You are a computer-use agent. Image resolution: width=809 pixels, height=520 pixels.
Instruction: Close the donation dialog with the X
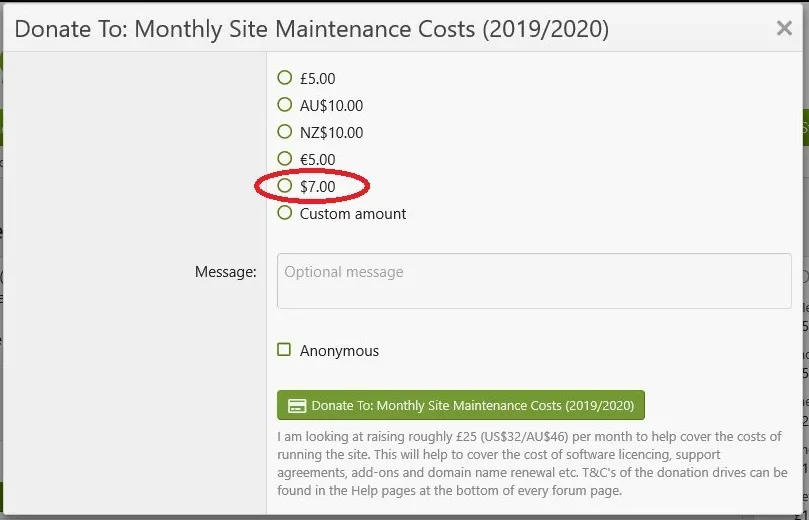click(785, 28)
